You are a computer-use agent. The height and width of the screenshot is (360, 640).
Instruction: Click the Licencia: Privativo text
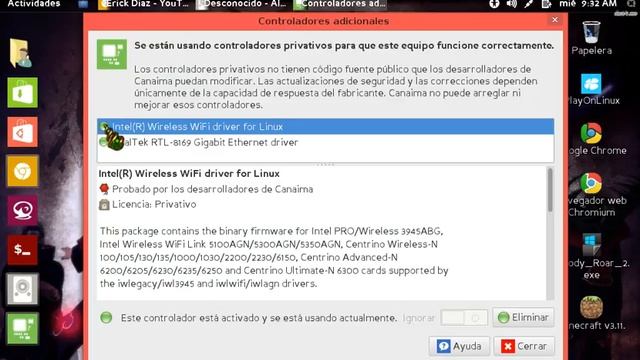[x=154, y=204]
